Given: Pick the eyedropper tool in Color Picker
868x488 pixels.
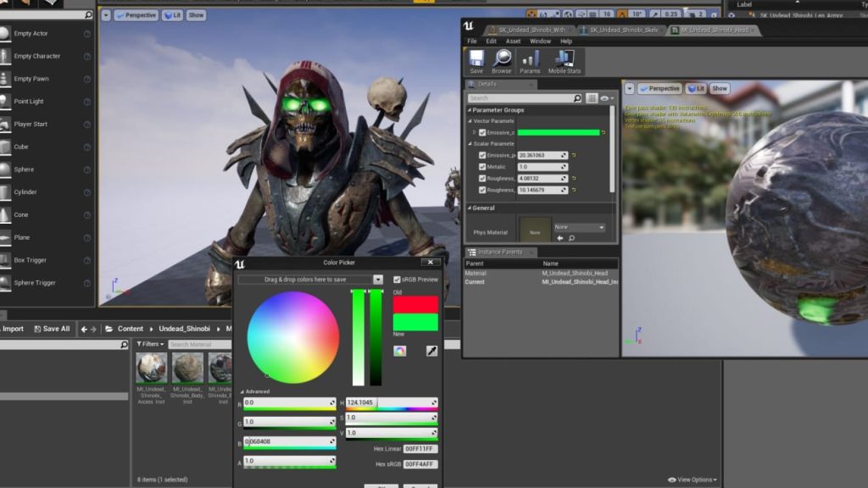Looking at the screenshot, I should click(431, 351).
